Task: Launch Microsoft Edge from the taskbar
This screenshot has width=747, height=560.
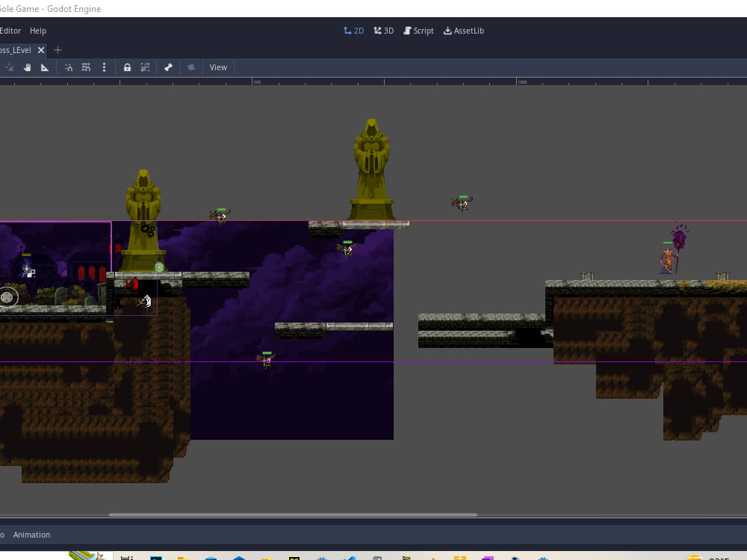Action: (351, 557)
